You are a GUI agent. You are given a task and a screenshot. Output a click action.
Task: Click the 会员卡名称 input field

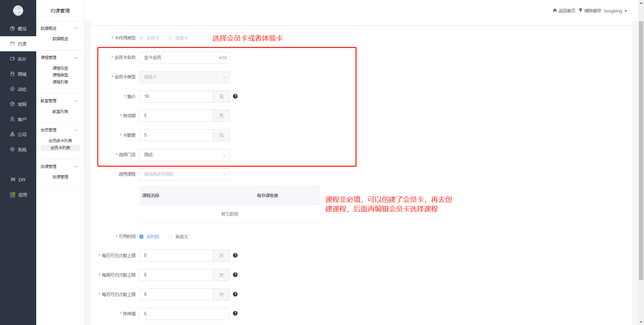(x=184, y=58)
